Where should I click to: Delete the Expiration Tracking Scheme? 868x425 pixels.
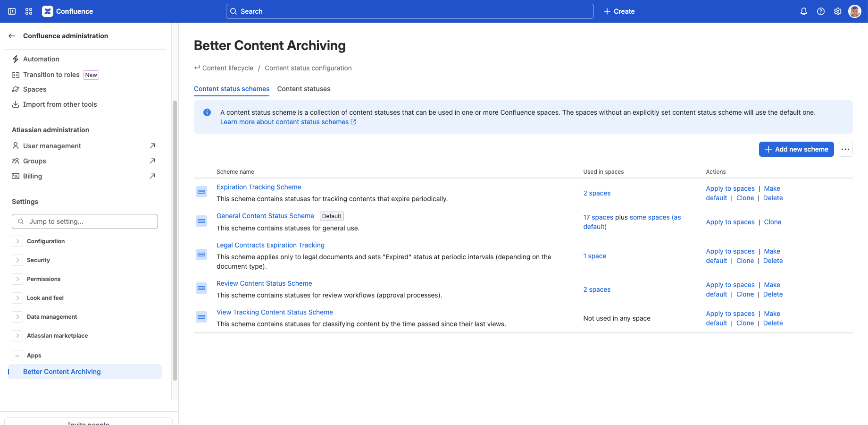tap(773, 198)
